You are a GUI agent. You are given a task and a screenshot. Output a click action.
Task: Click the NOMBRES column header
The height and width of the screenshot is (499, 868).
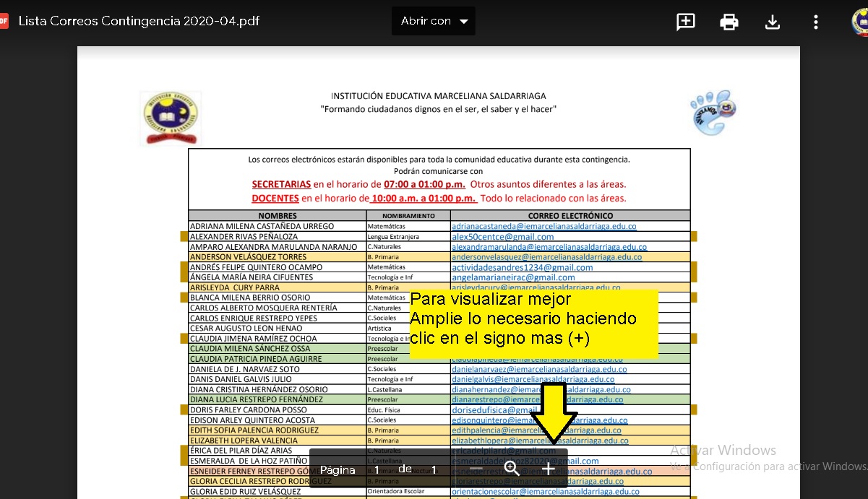[278, 216]
